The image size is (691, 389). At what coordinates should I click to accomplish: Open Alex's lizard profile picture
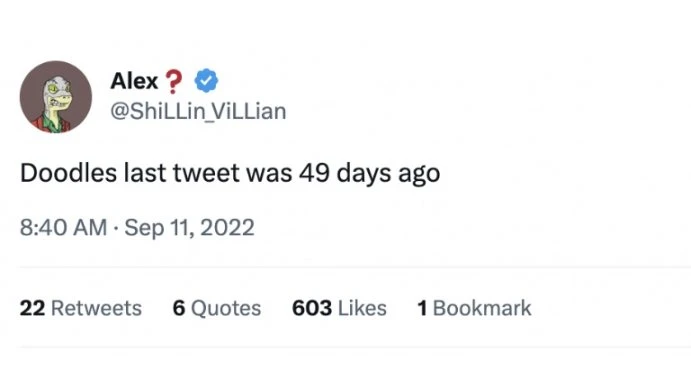(56, 96)
